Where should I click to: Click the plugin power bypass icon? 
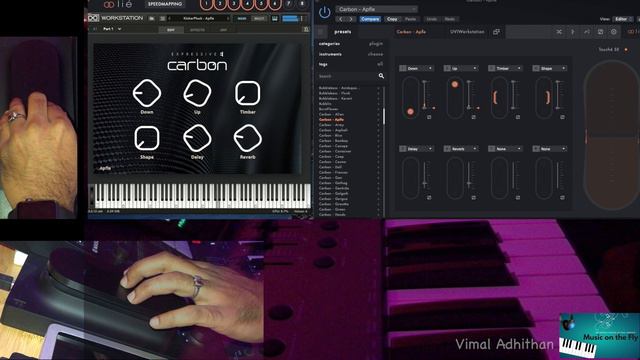324,13
